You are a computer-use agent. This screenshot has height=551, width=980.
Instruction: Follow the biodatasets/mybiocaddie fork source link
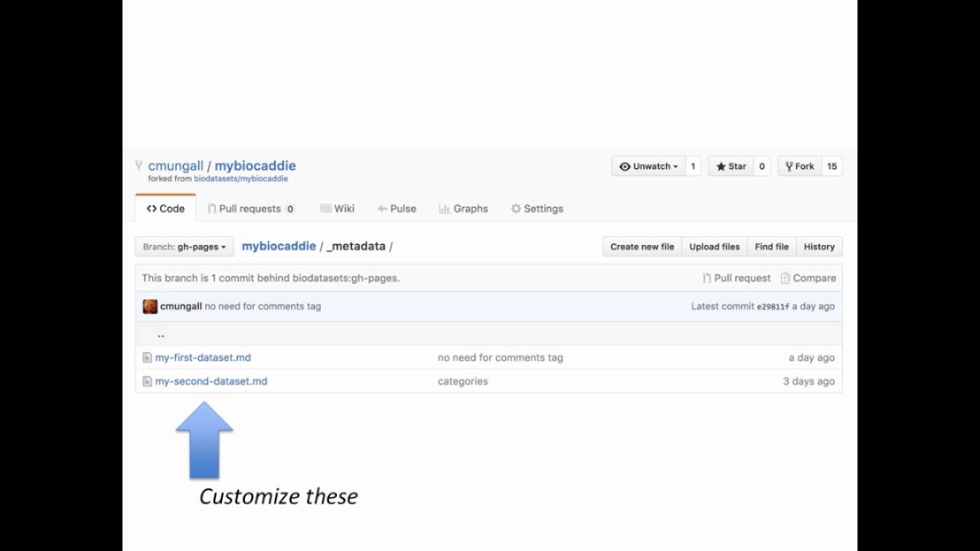pos(241,179)
